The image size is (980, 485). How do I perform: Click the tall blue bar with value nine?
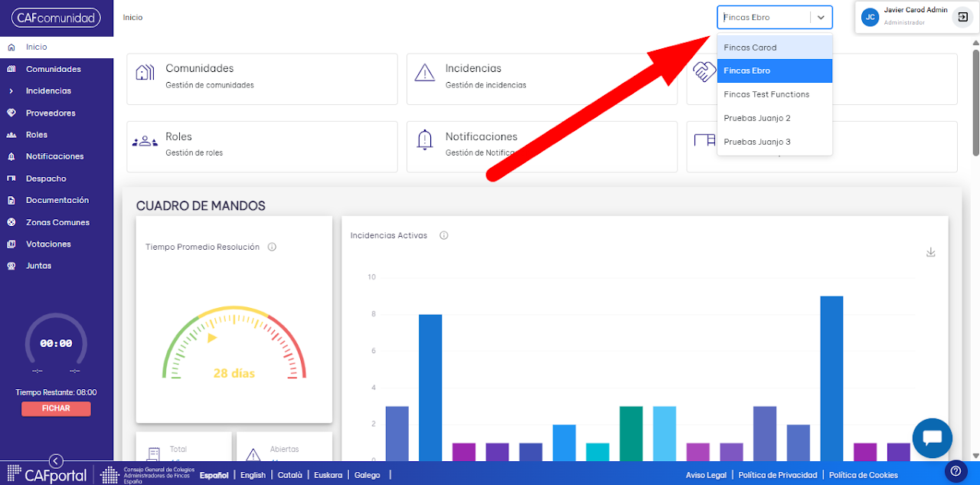point(831,378)
